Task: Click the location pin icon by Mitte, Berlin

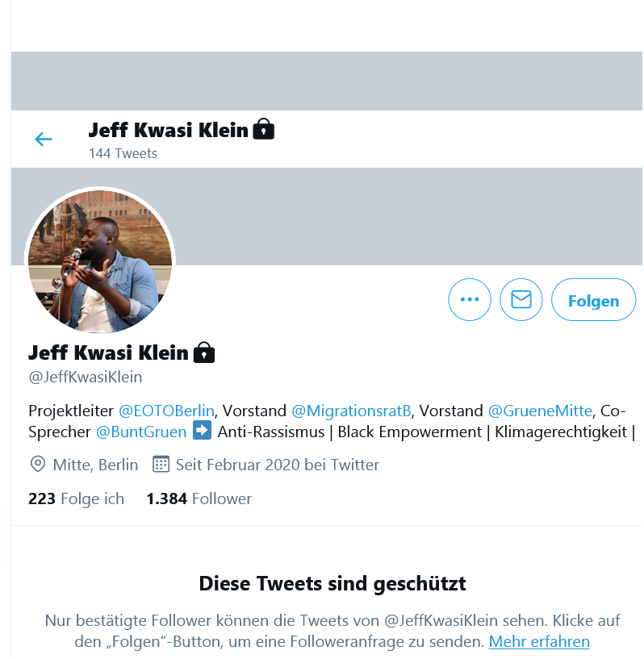Action: (38, 465)
